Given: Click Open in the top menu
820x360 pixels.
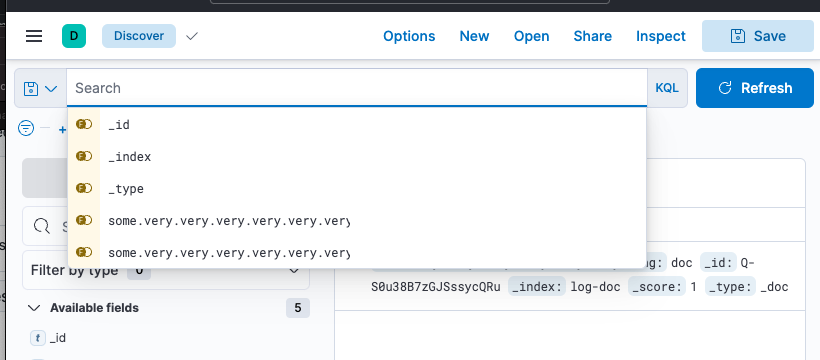Looking at the screenshot, I should pos(531,36).
